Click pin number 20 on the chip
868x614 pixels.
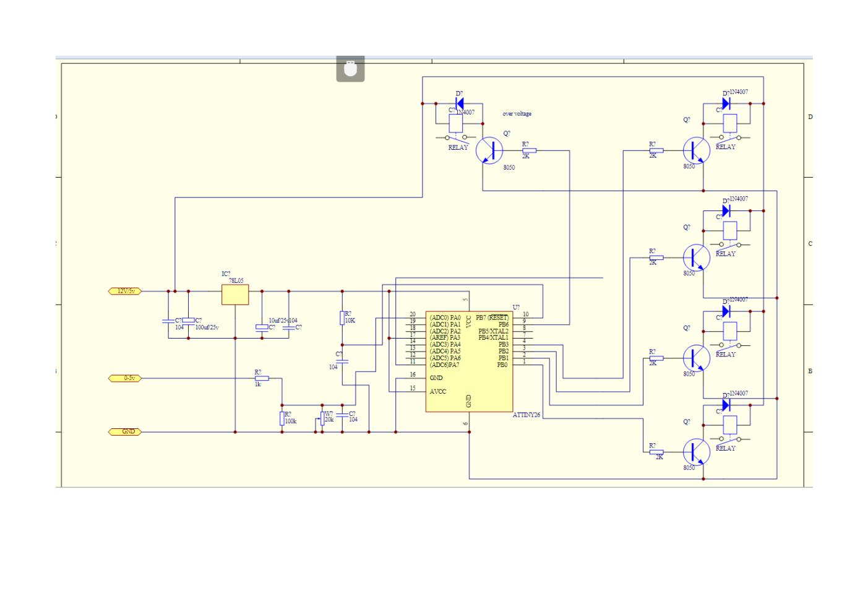pos(413,314)
